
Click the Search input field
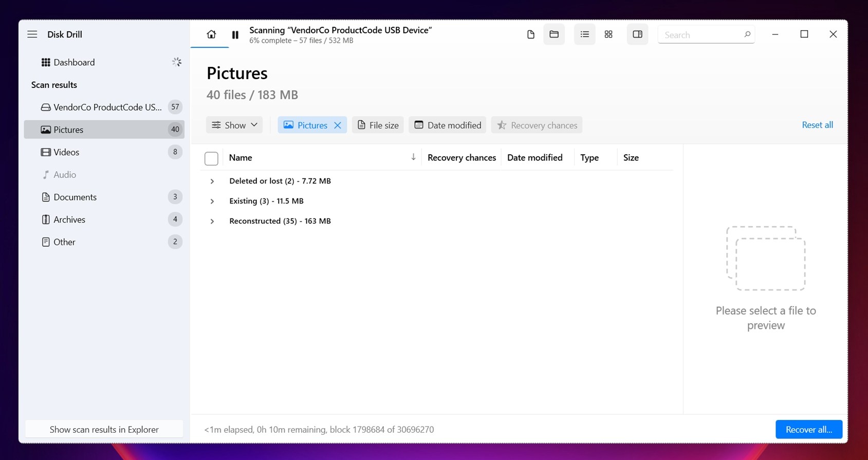click(x=701, y=35)
